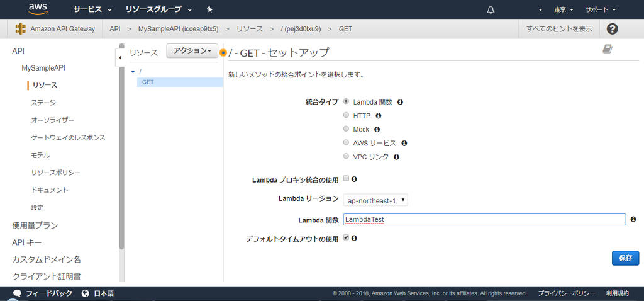Open the account dropdown arrow beside the bell
This screenshot has height=301, width=644.
[x=540, y=10]
